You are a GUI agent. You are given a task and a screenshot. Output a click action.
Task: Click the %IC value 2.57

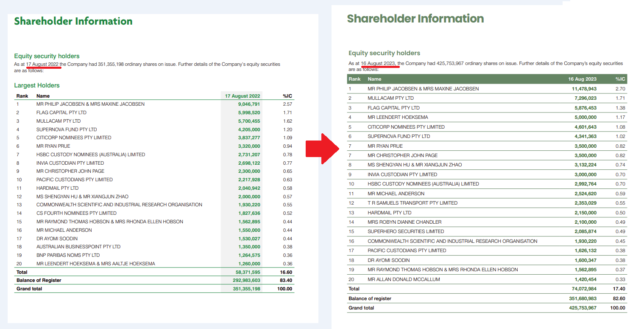click(287, 104)
